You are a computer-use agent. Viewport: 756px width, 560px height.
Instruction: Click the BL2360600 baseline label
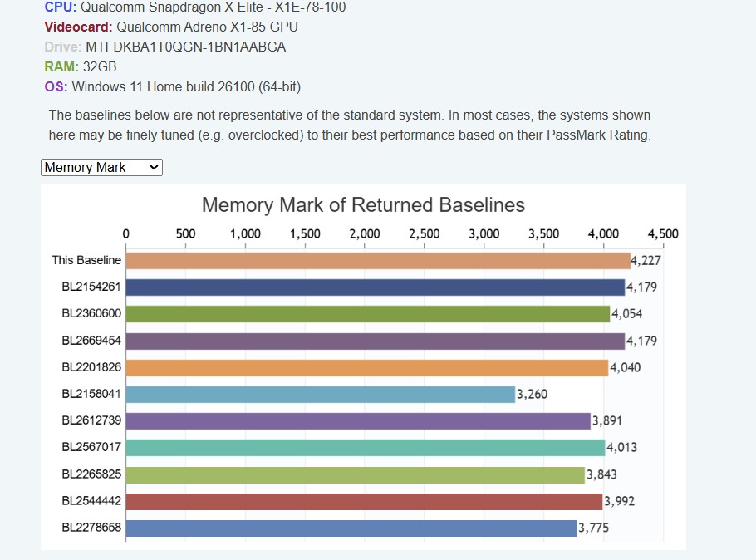point(91,314)
